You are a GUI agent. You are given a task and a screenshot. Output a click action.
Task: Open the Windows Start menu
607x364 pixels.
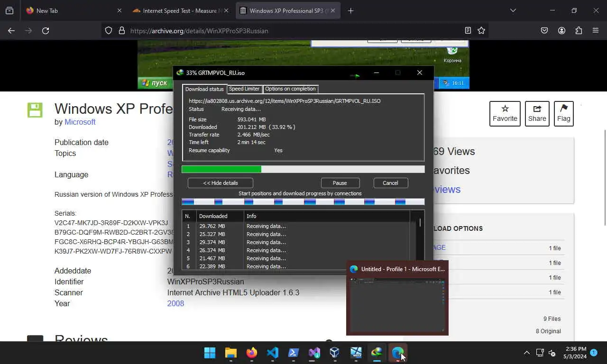(x=210, y=353)
